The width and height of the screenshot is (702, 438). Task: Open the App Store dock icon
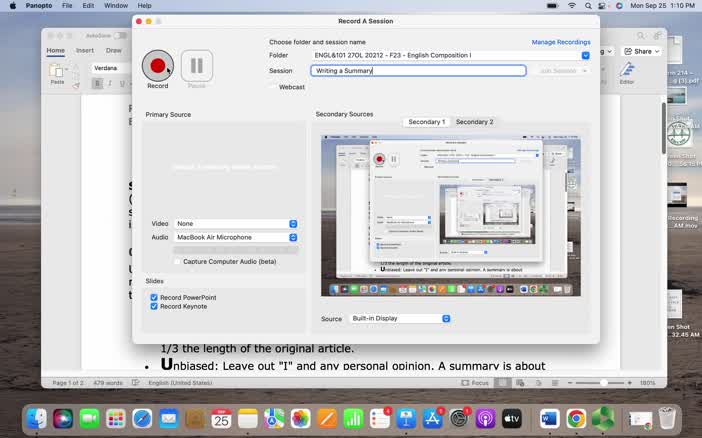(x=433, y=418)
